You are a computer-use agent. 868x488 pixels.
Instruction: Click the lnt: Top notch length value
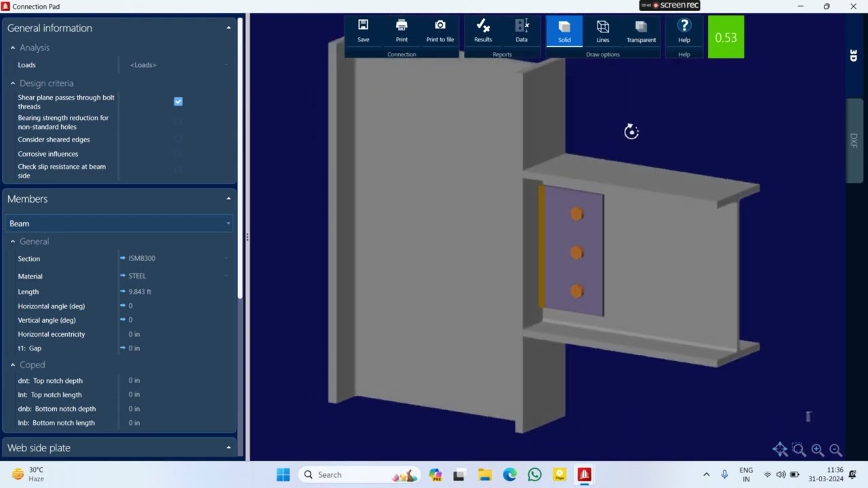coord(134,394)
